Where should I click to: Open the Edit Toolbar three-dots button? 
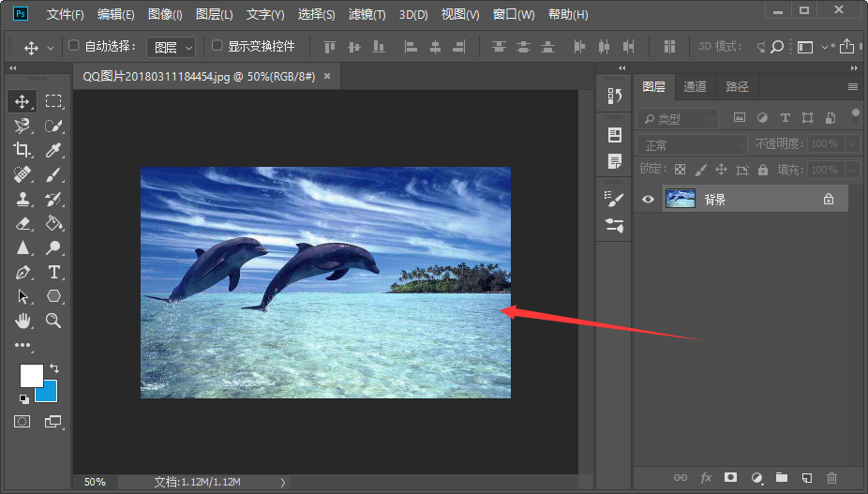22,345
